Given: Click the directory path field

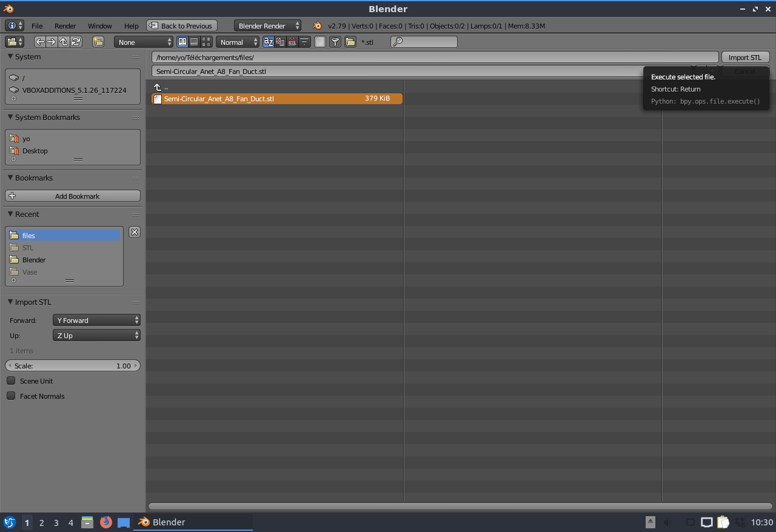Looking at the screenshot, I should (435, 57).
